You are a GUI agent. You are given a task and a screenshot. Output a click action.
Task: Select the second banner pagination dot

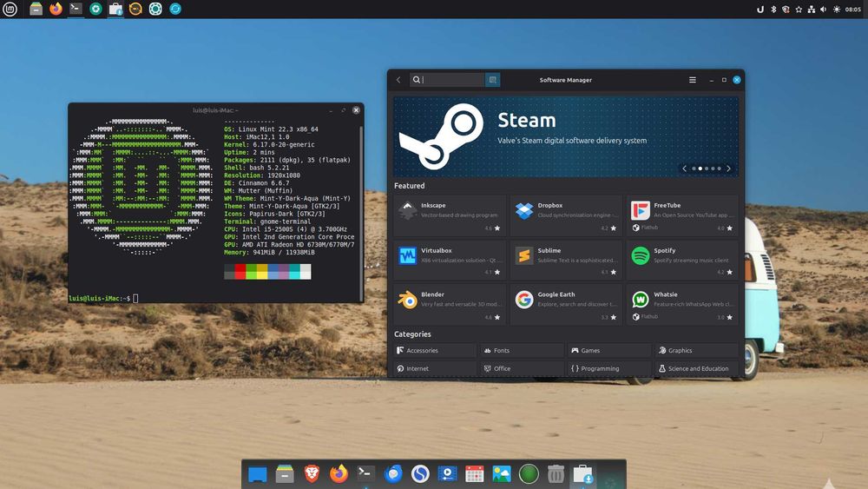(700, 169)
